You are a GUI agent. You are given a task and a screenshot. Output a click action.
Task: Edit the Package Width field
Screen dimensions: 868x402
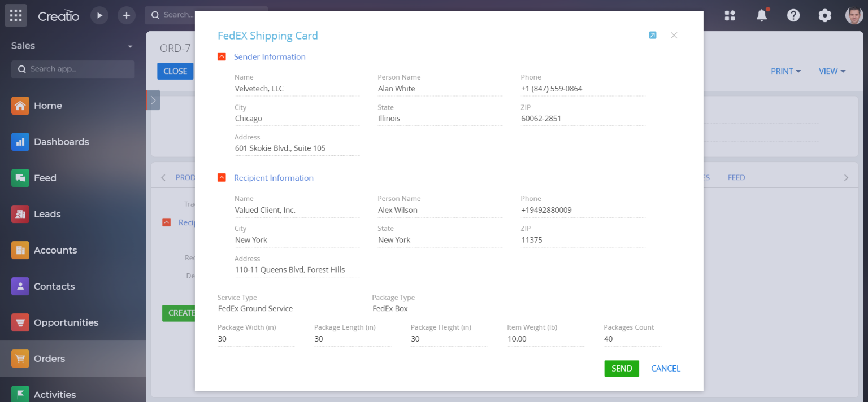click(255, 339)
